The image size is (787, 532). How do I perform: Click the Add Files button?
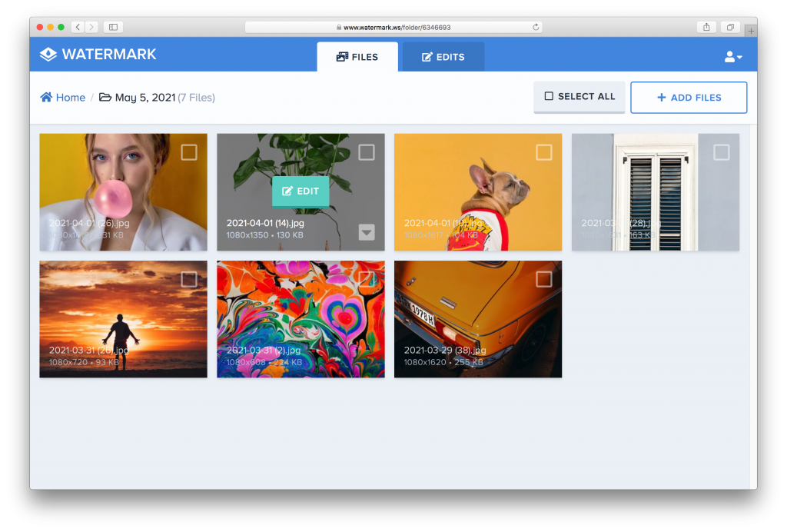pos(689,98)
